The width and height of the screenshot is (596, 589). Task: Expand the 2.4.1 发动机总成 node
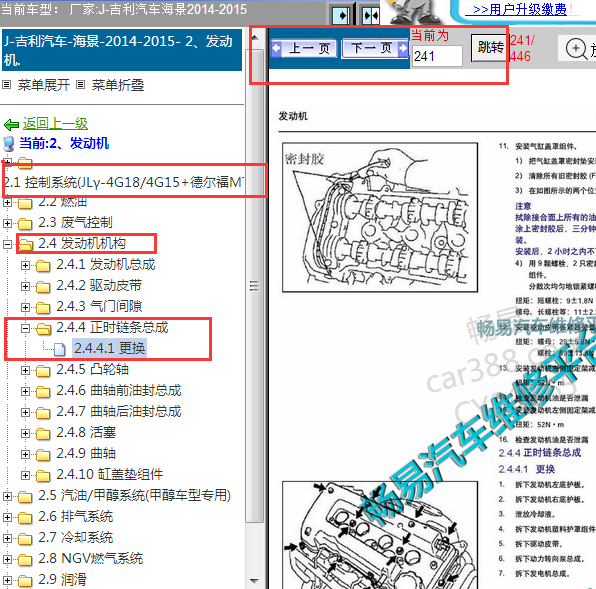25,265
